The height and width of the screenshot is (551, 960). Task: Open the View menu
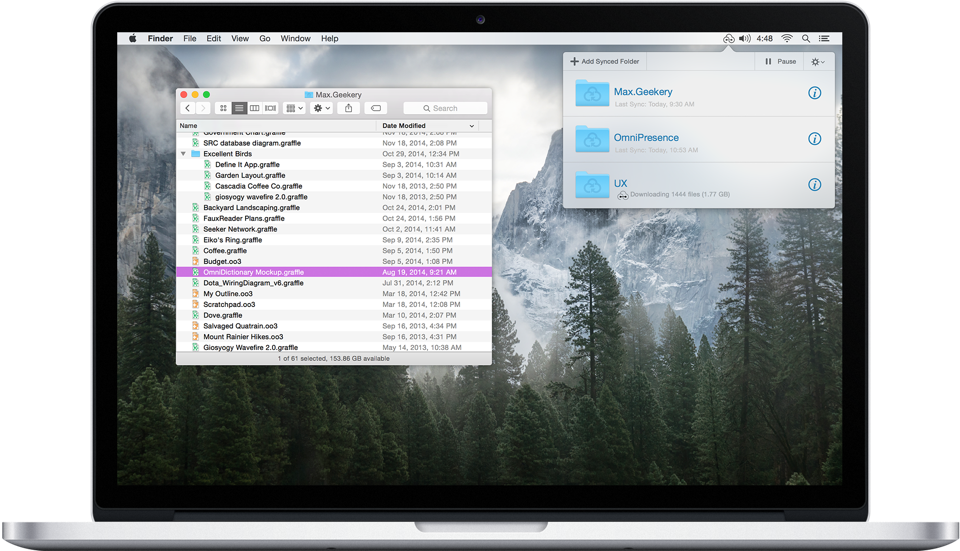240,39
